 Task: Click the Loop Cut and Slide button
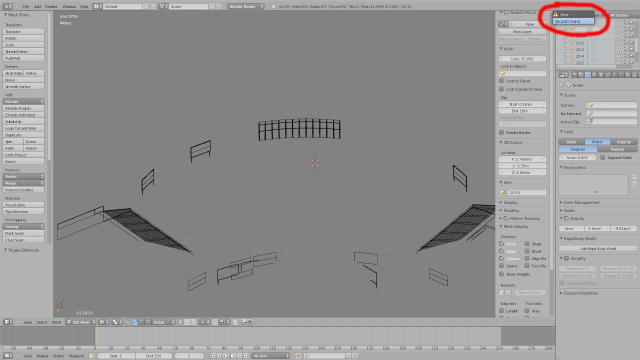coord(24,128)
